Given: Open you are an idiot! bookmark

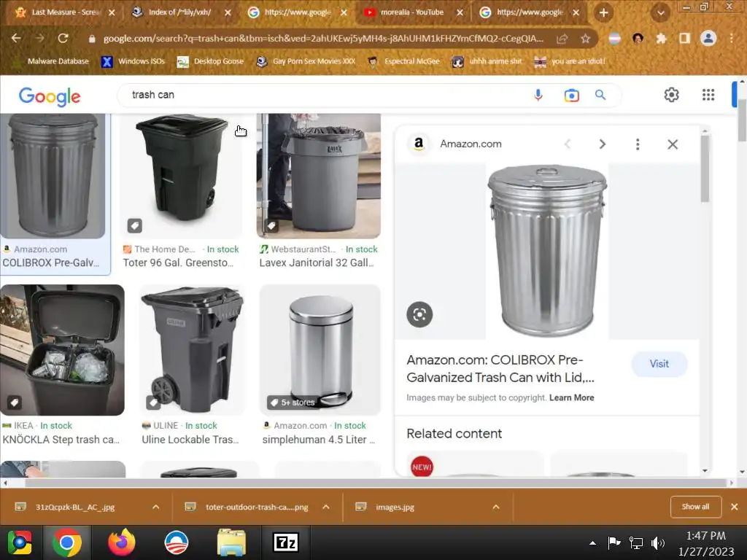Looking at the screenshot, I should (570, 61).
